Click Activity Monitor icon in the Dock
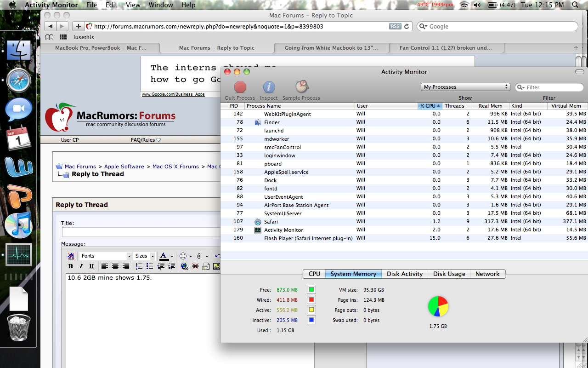The height and width of the screenshot is (368, 588). (x=18, y=254)
